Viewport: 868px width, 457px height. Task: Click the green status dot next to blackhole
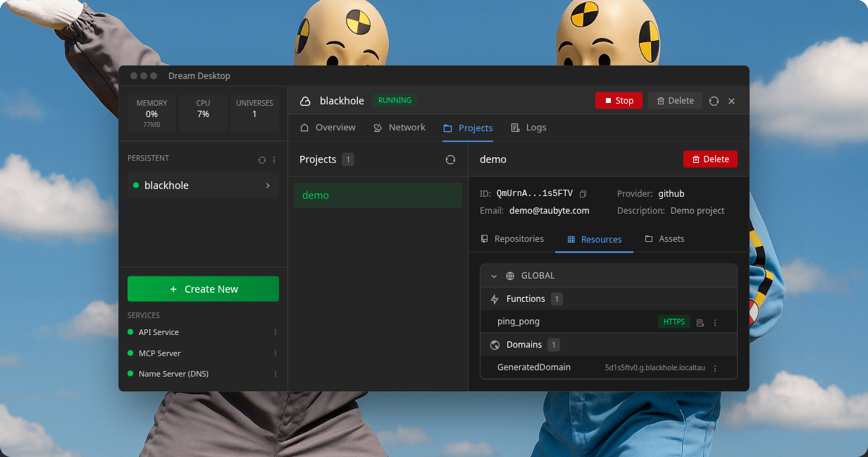coord(137,185)
